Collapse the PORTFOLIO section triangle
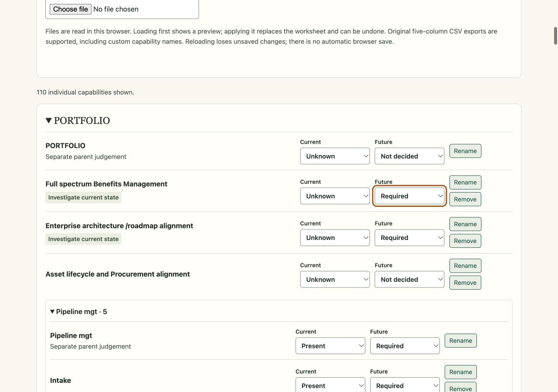 [x=49, y=121]
